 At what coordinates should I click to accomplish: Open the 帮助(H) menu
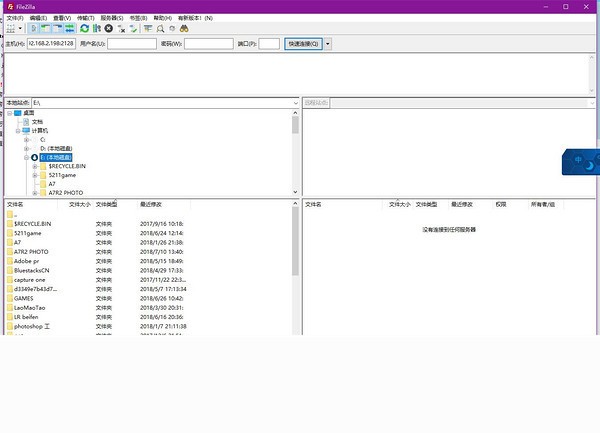click(x=163, y=18)
